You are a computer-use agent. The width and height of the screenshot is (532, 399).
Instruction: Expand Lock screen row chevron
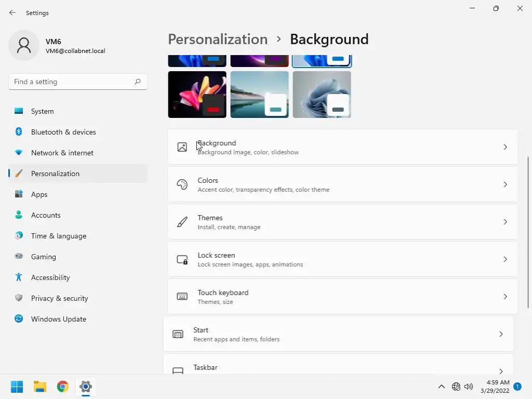coord(505,259)
